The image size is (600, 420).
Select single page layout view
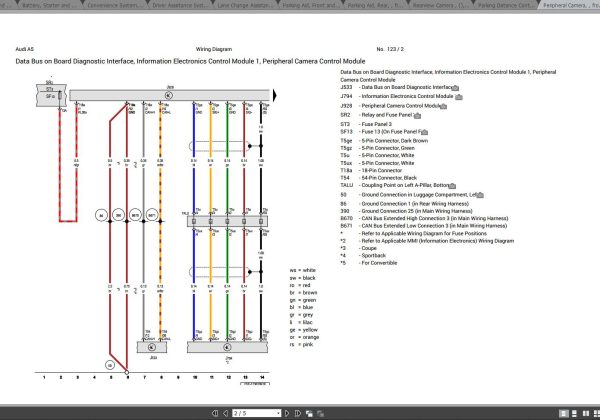click(564, 413)
